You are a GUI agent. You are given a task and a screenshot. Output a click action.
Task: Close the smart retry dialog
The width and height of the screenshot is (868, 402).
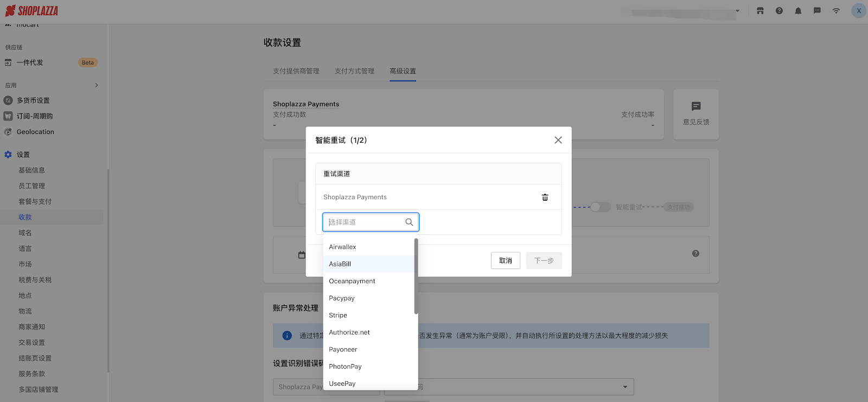[x=558, y=140]
